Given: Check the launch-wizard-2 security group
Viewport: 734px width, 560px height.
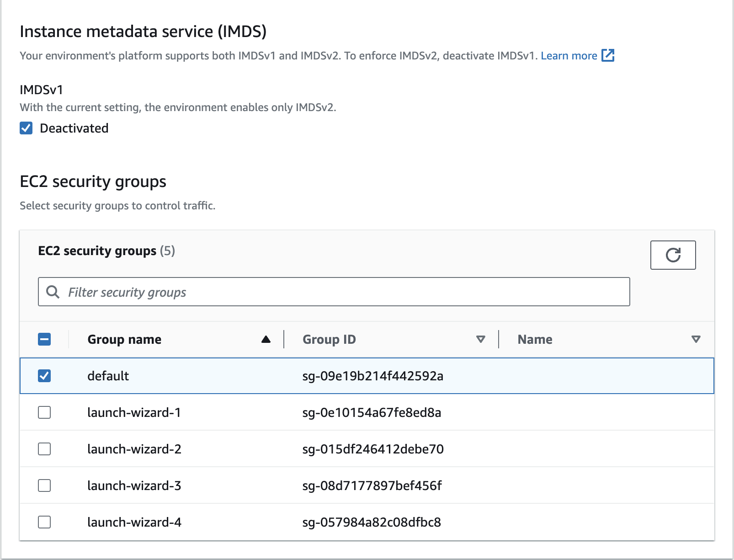Looking at the screenshot, I should pyautogui.click(x=44, y=449).
